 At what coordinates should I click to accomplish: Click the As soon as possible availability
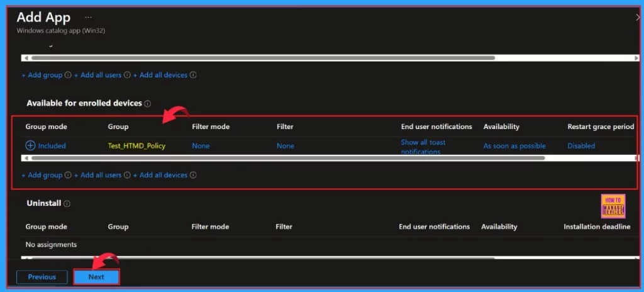pyautogui.click(x=514, y=145)
